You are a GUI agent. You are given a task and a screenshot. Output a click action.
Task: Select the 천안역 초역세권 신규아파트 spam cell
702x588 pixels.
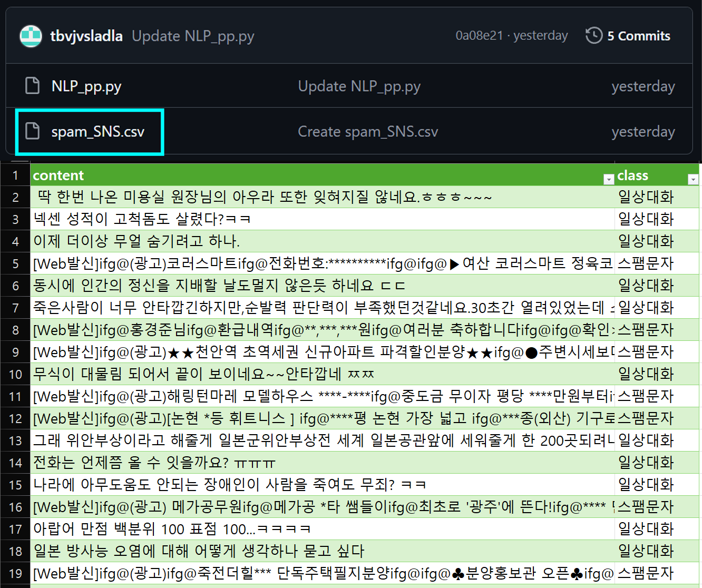323,352
